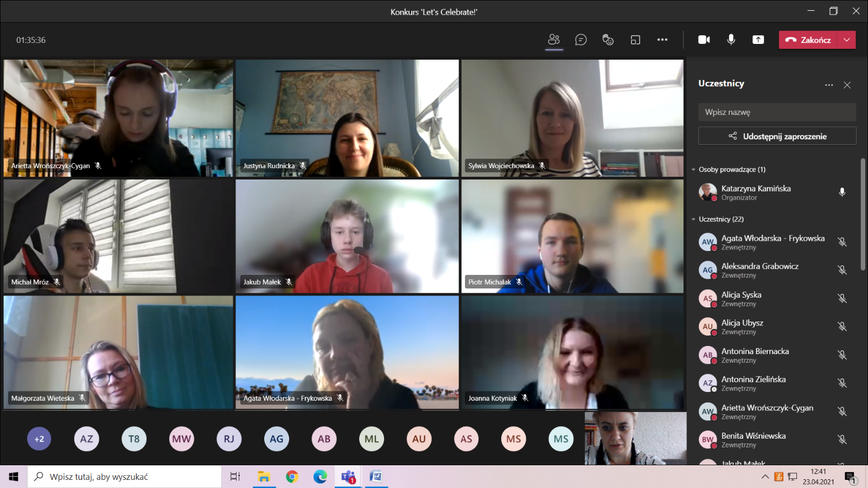Click Aleksandra Grabowicz muted mic icon

tap(842, 270)
